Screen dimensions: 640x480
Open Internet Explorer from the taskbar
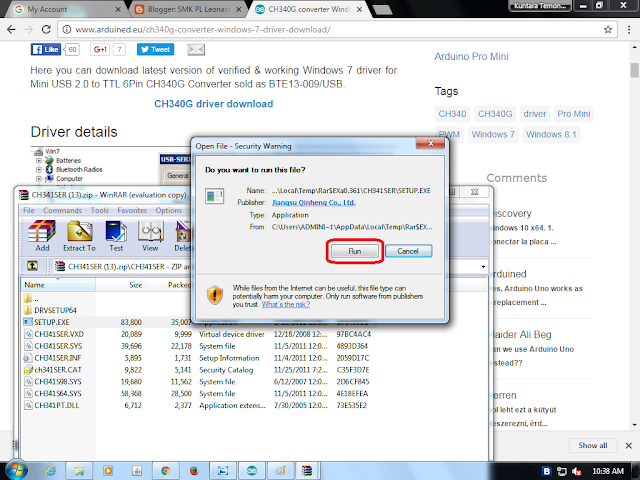[x=51, y=471]
